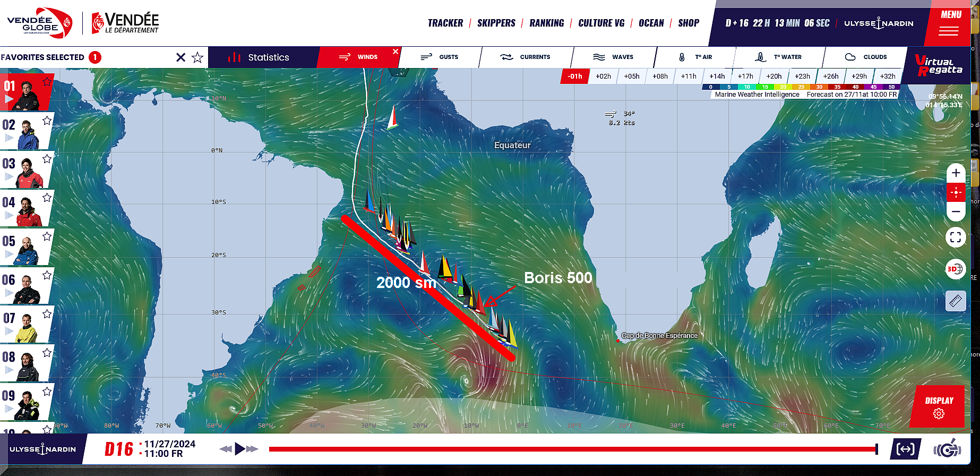Viewport: 980px width, 476px height.
Task: Select the +11h forecast time
Action: [x=689, y=76]
